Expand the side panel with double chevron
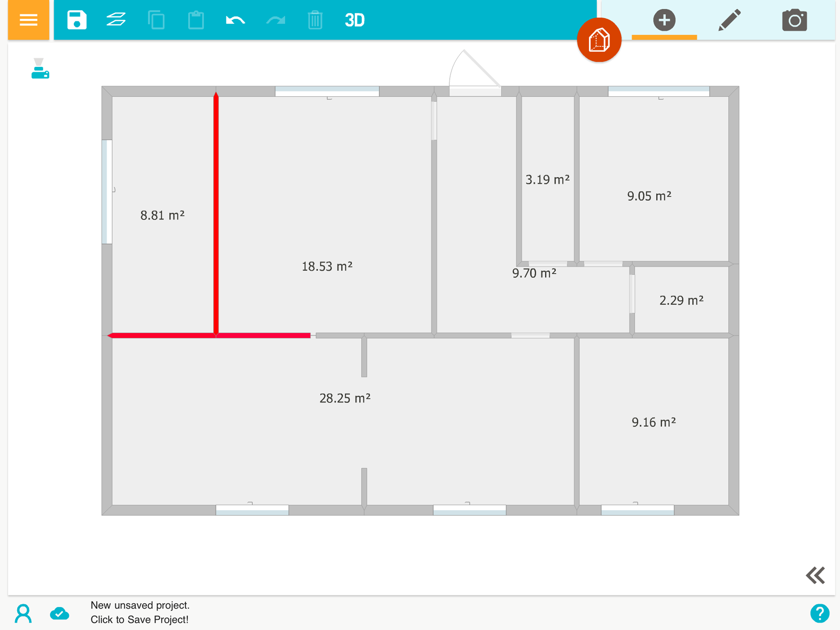 [x=815, y=575]
